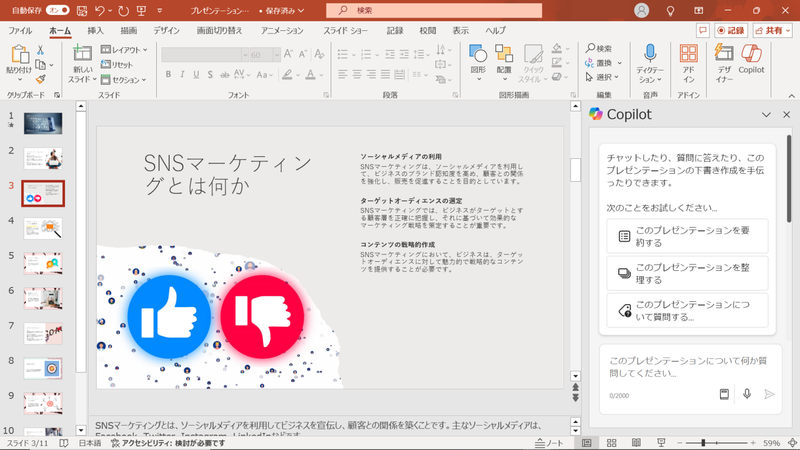Toggle the Notes (ノート) pane
Viewport: 800px width, 450px height.
(551, 442)
